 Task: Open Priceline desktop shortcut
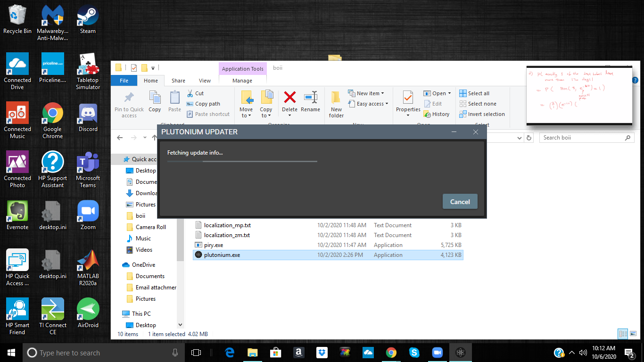(x=52, y=68)
